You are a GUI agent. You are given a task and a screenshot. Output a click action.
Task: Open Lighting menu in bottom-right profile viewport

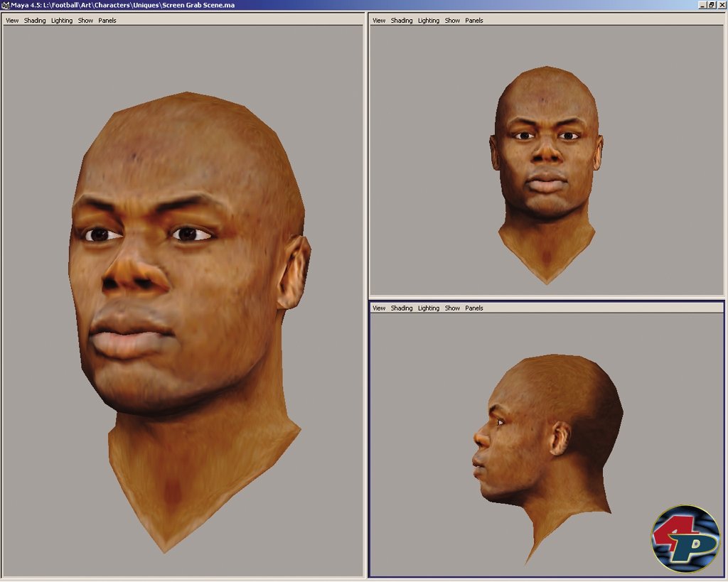point(429,308)
